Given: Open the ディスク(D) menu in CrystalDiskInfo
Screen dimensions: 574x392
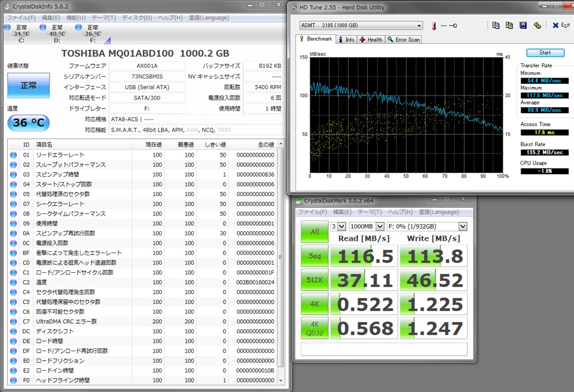Looking at the screenshot, I should click(136, 18).
